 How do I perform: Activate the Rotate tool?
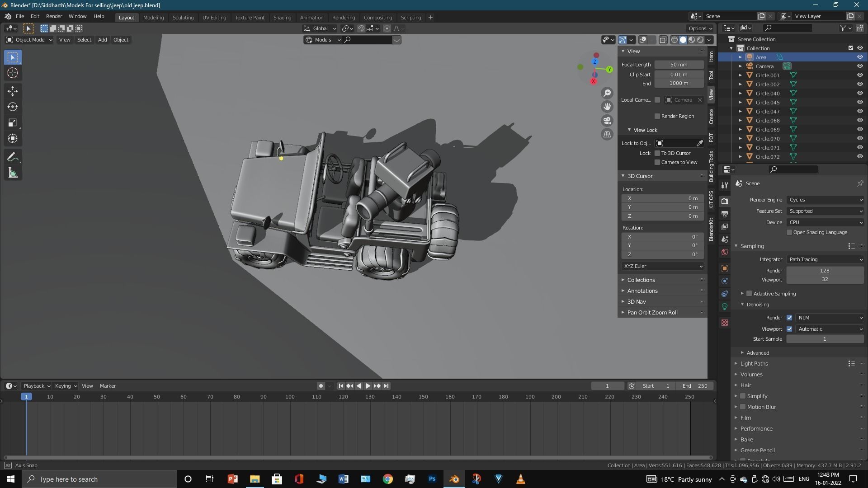tap(13, 107)
